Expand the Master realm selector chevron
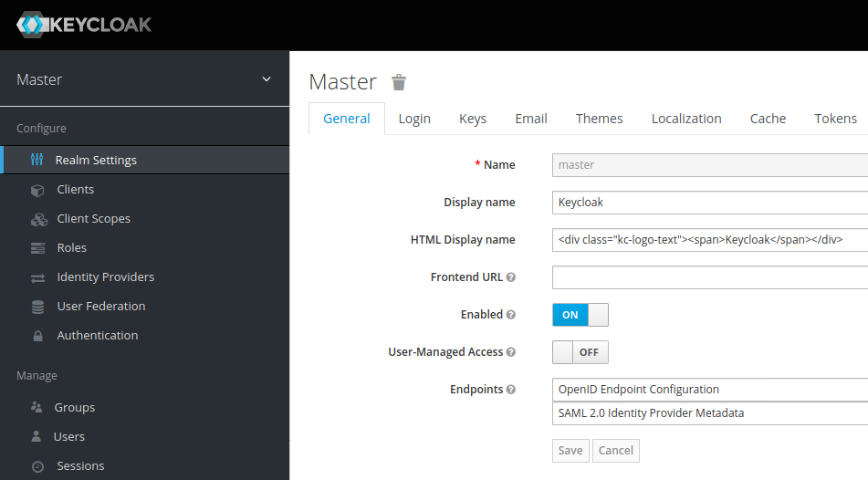The height and width of the screenshot is (480, 868). click(267, 79)
